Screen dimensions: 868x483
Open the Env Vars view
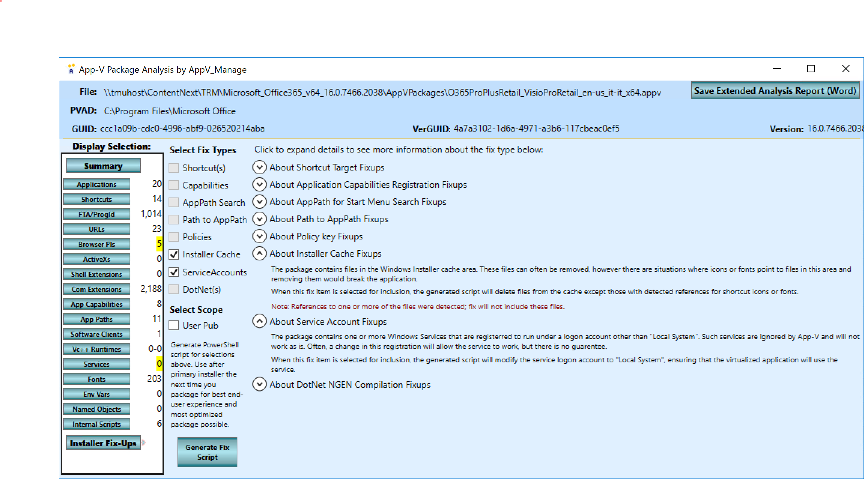97,394
